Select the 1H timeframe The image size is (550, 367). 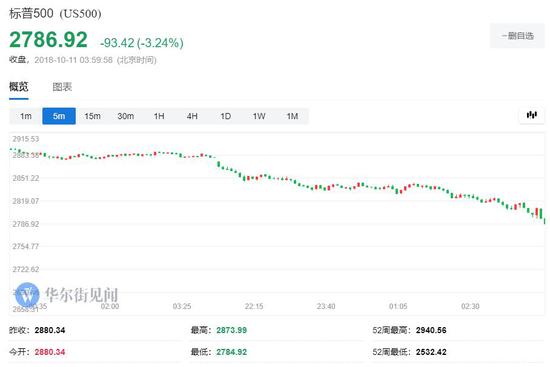159,116
